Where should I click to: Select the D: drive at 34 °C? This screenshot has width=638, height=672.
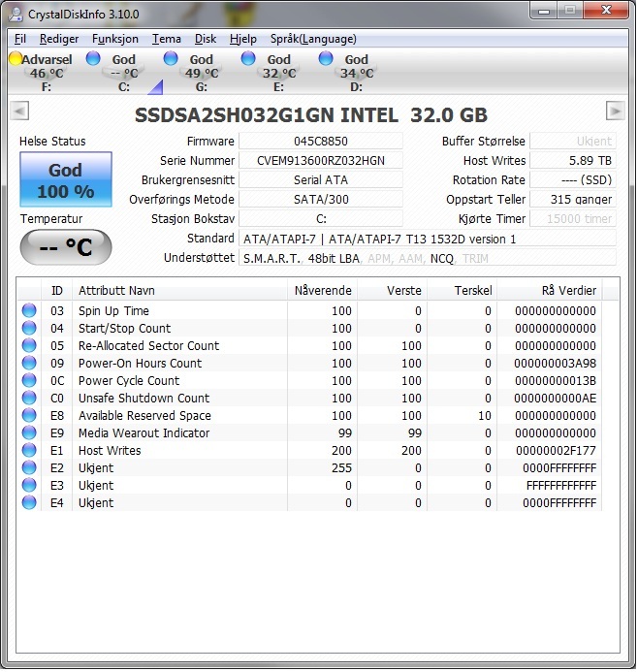[351, 72]
